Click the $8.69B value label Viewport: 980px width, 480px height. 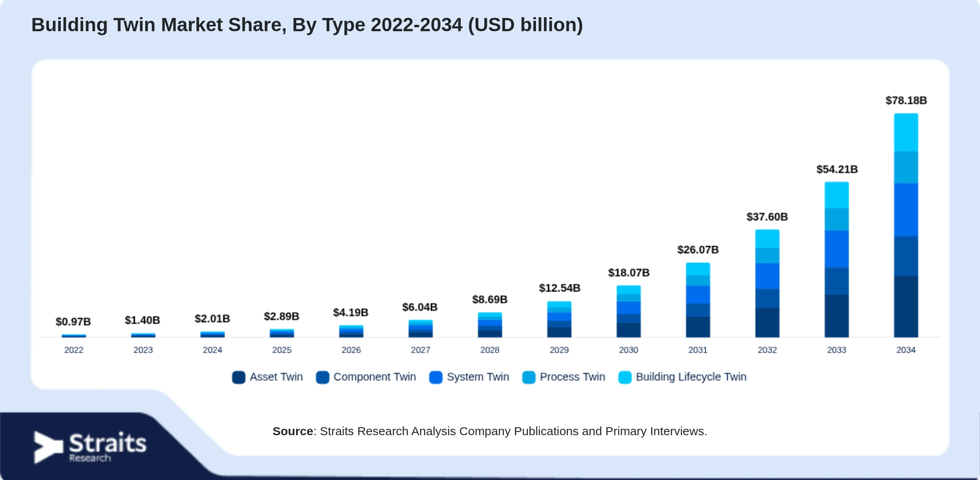[490, 300]
